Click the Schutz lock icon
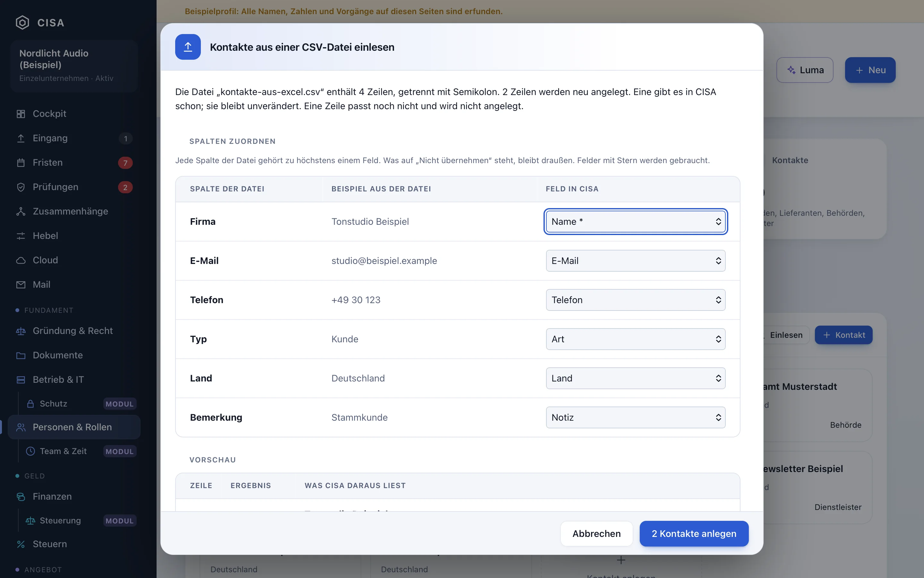This screenshot has height=578, width=924. (x=30, y=404)
